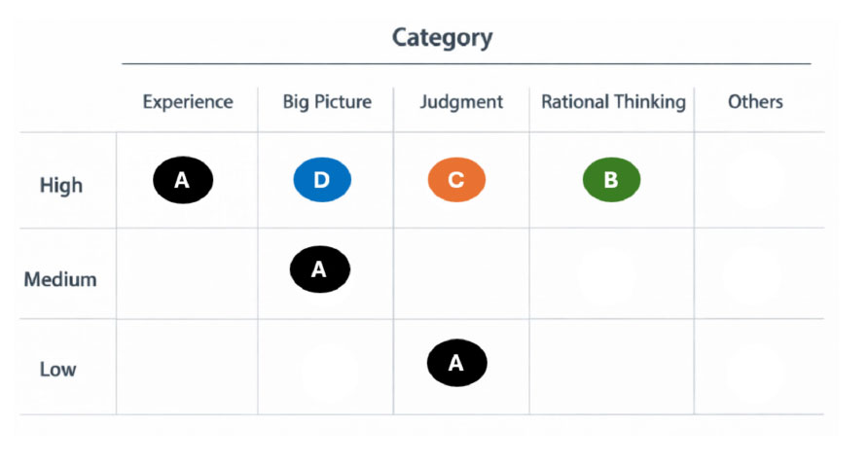Screen dimensions: 868x463
Task: Click black A circle in Judgment Low cell
Action: click(x=457, y=363)
